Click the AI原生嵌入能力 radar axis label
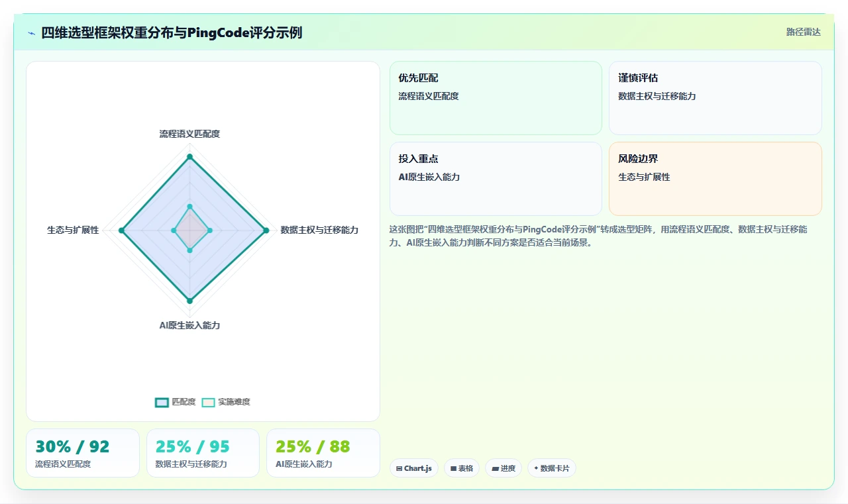Screen dimensions: 848x504 189,325
